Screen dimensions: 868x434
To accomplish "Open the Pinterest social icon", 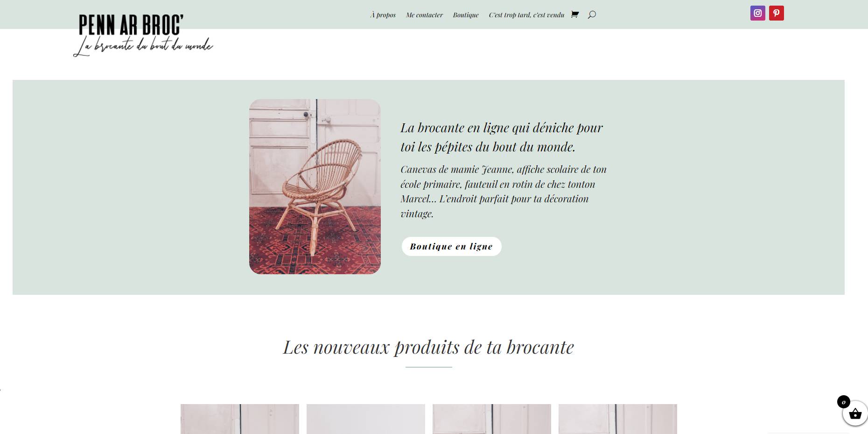I will [x=776, y=13].
